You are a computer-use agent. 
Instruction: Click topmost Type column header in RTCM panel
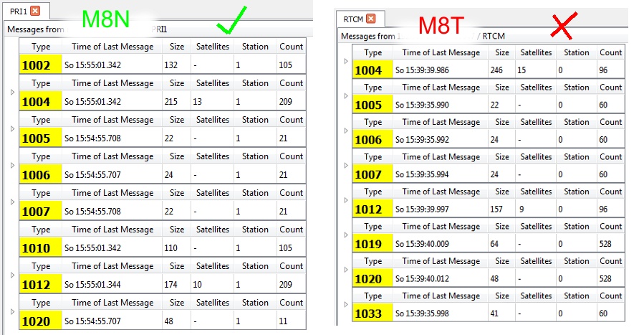[373, 52]
